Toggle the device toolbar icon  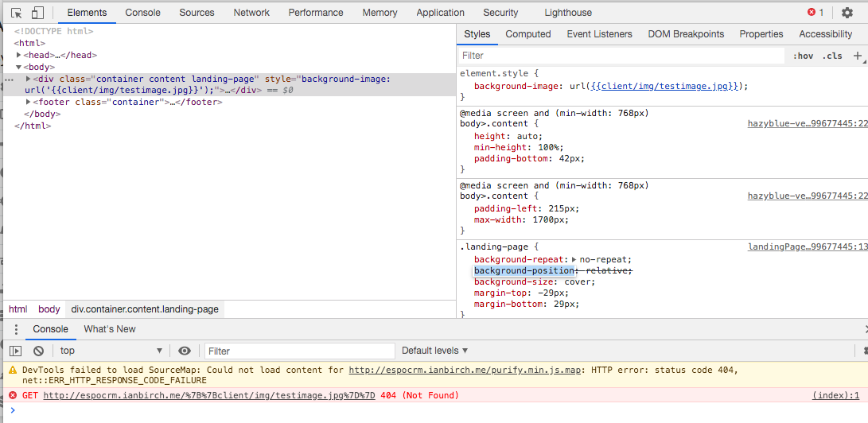point(37,13)
